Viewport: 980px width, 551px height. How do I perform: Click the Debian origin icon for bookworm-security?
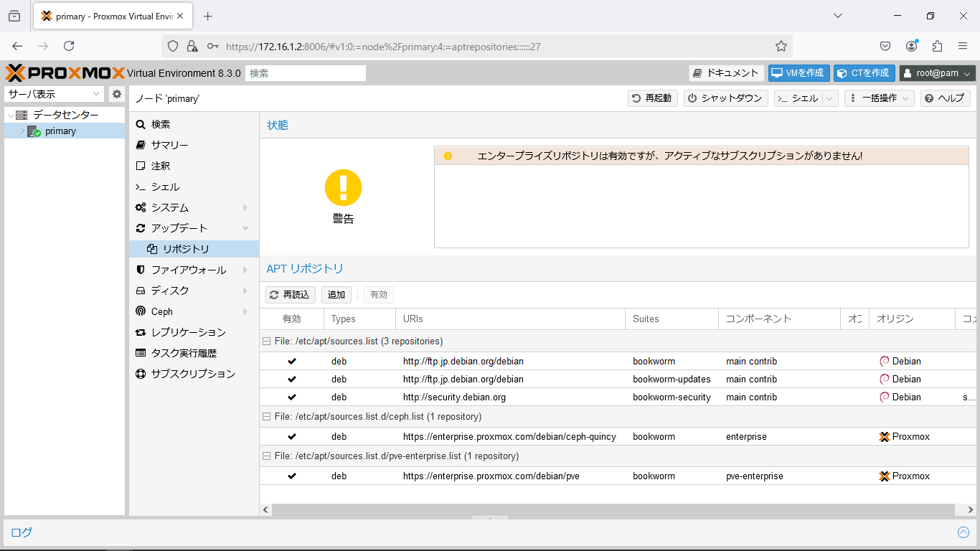(885, 397)
